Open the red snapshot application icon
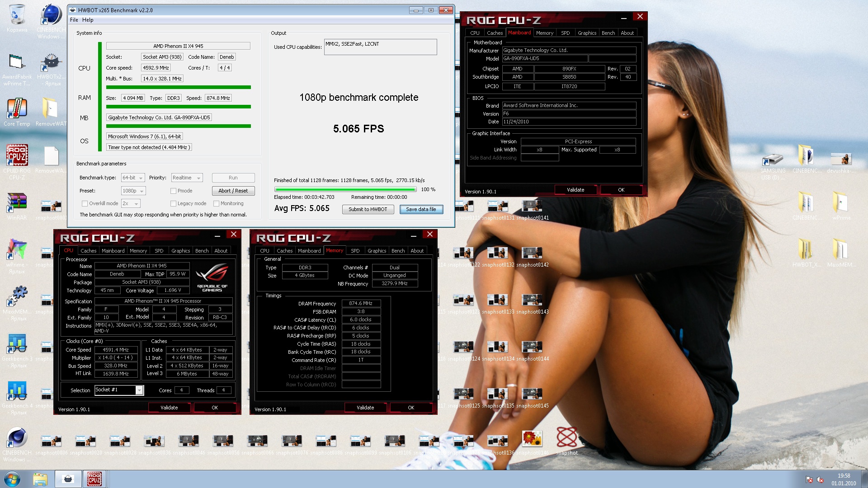Screen dimensions: 868x488 point(566,441)
